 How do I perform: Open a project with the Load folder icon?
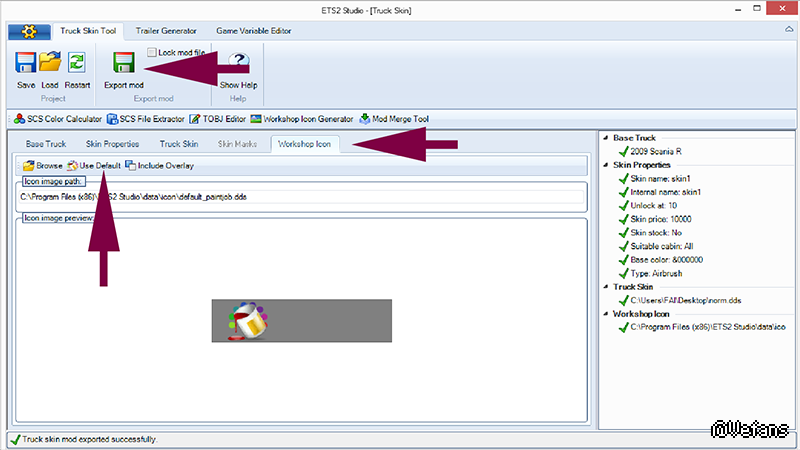(x=50, y=62)
